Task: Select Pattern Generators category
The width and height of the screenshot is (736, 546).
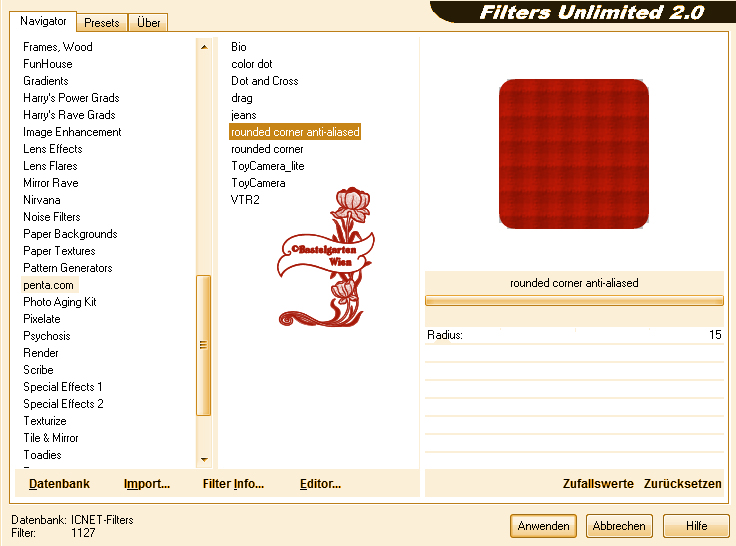Action: point(68,268)
